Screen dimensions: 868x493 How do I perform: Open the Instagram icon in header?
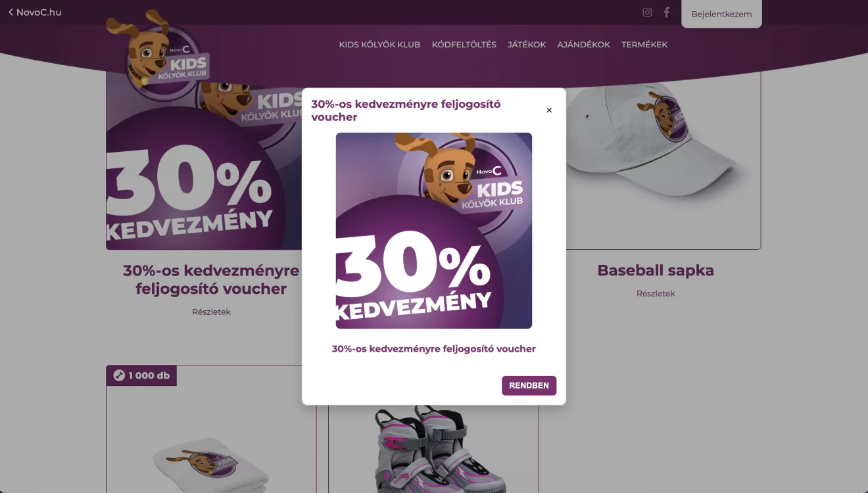click(647, 12)
